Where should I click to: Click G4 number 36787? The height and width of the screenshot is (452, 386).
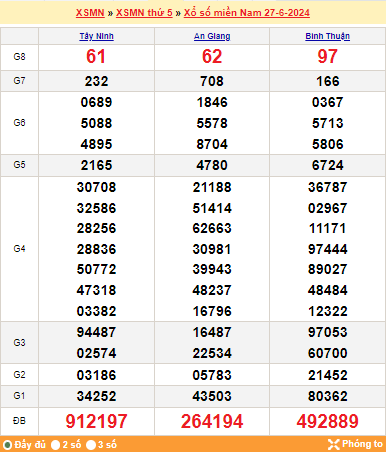click(328, 187)
